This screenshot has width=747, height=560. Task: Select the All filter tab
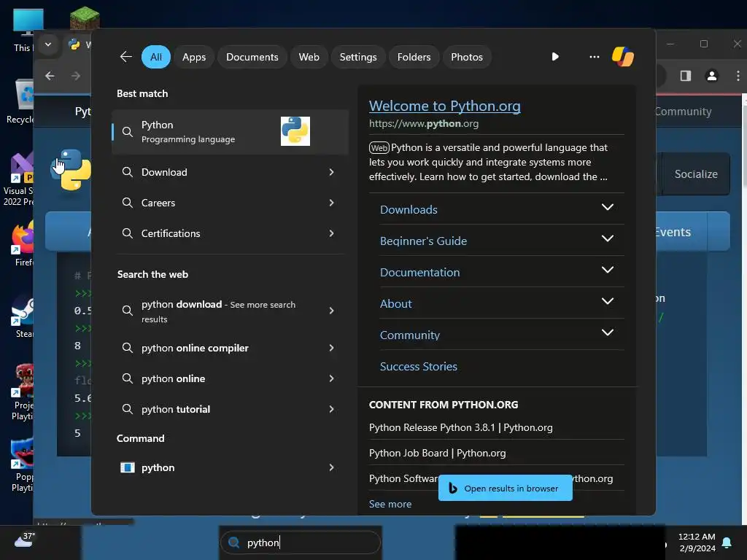coord(156,57)
